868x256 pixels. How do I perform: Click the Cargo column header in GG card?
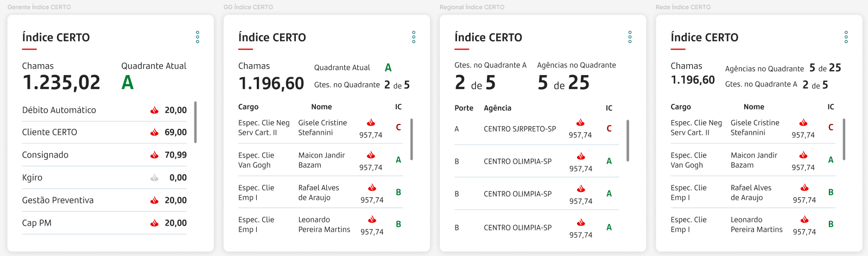click(x=248, y=107)
